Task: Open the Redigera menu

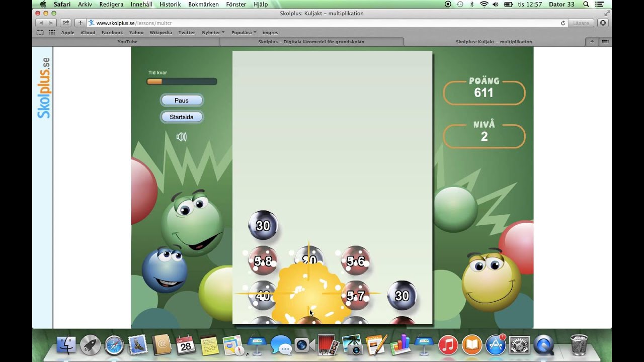Action: (111, 4)
